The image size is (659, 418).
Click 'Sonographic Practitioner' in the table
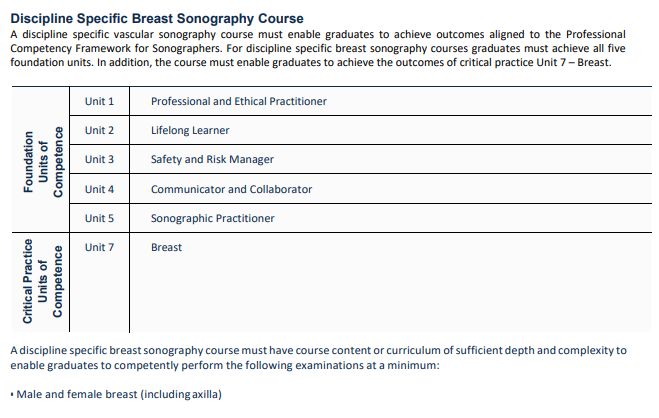pos(212,218)
